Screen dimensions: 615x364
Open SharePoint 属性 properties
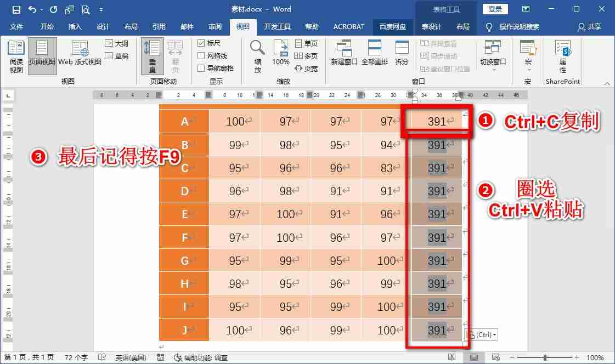coord(562,55)
